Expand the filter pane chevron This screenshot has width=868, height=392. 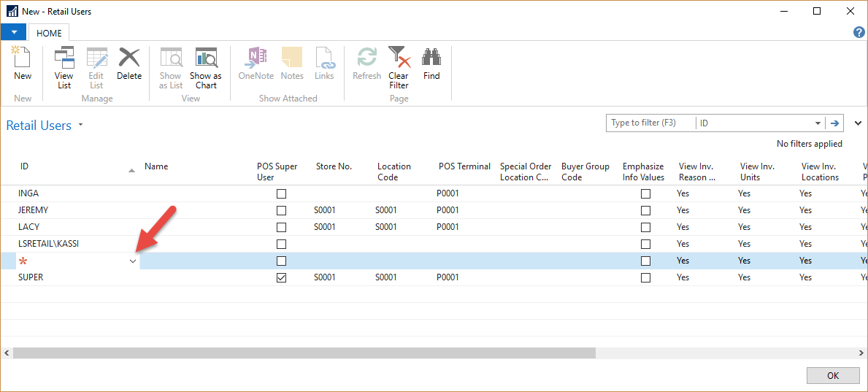(x=858, y=123)
